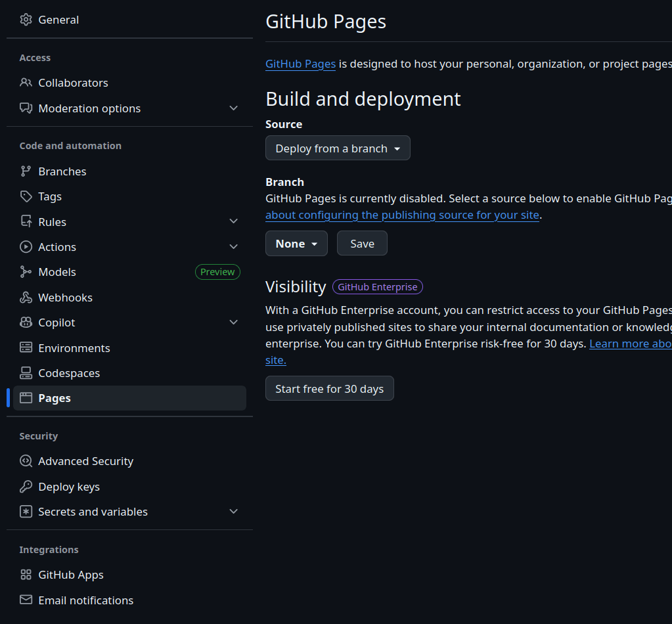Click the Codespaces icon
The image size is (672, 624).
click(x=26, y=373)
